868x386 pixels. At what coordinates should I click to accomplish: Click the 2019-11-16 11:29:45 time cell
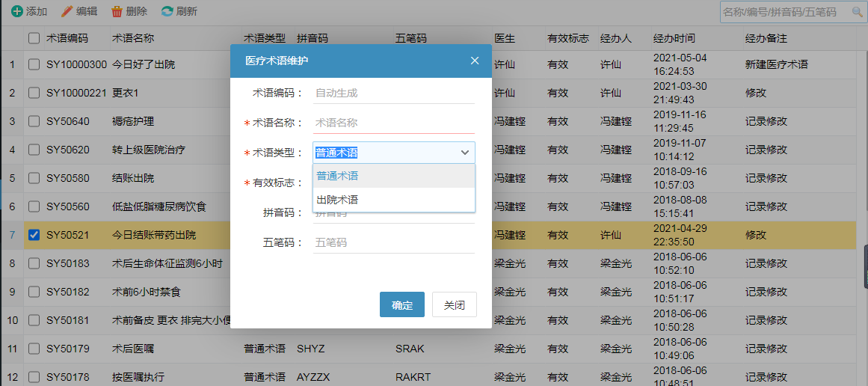pyautogui.click(x=680, y=120)
